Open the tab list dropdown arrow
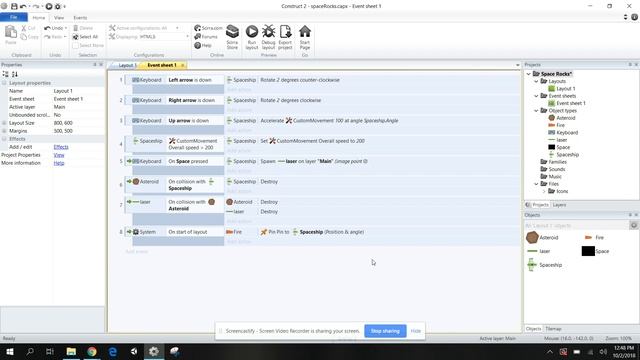The image size is (640, 360). (518, 65)
